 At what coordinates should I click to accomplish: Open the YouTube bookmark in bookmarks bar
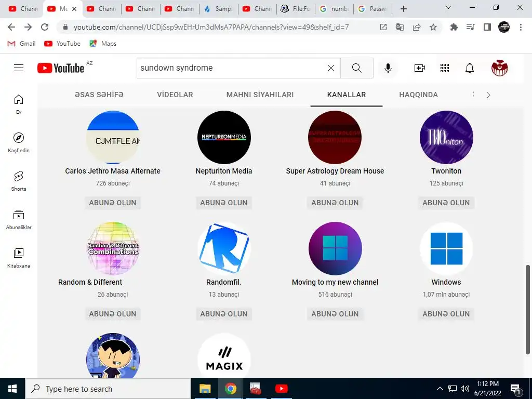[62, 44]
